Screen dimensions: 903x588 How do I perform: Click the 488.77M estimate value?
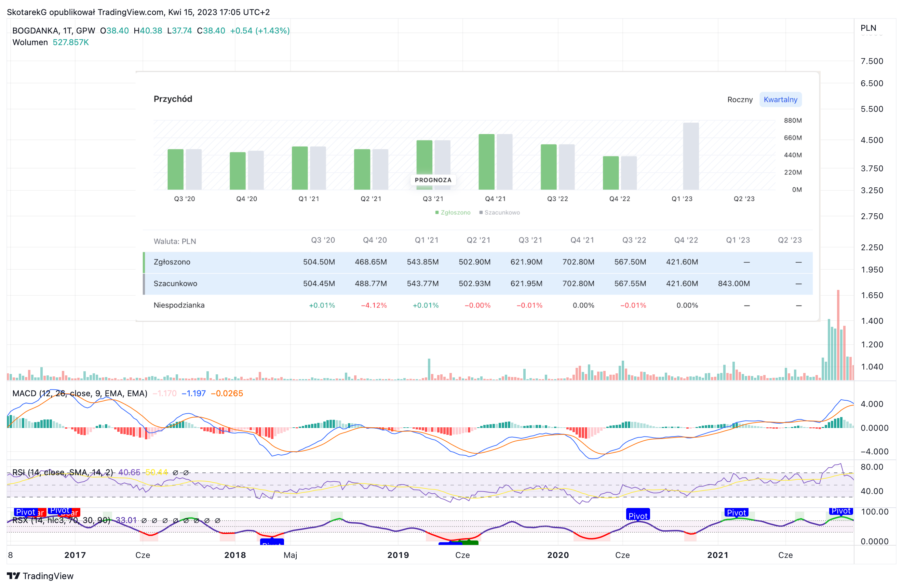coord(371,283)
